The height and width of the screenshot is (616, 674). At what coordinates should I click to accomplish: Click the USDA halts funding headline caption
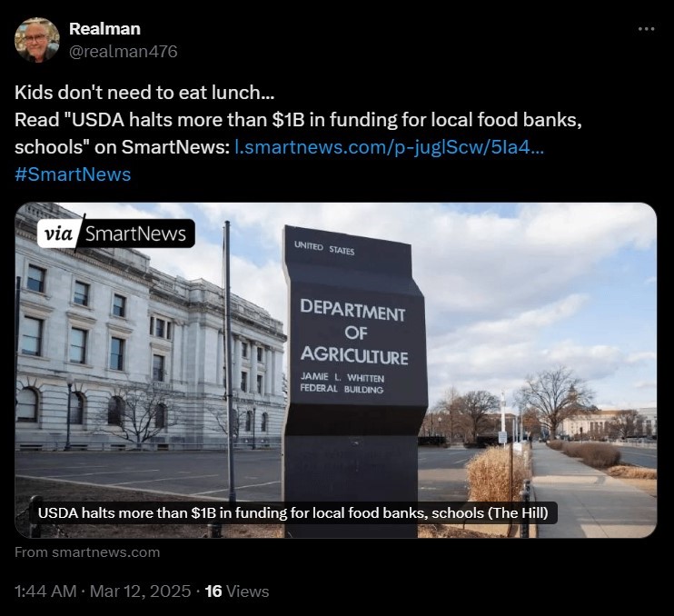293,512
